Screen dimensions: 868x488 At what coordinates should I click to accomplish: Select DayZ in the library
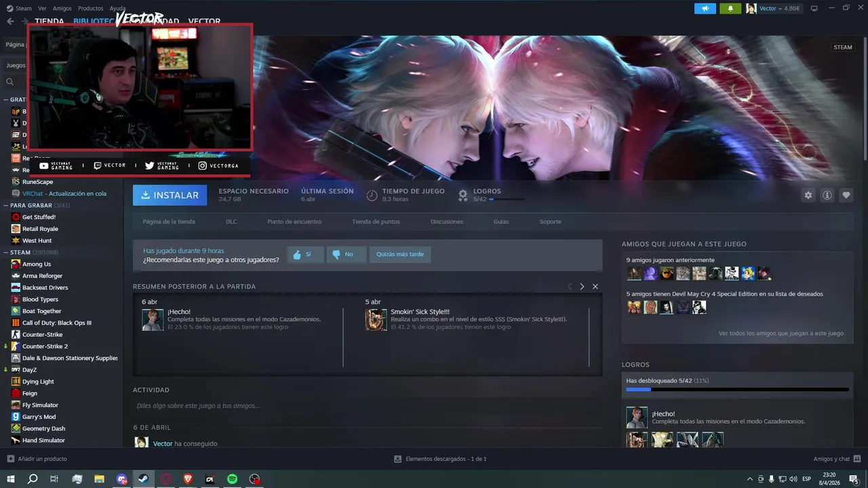click(29, 370)
